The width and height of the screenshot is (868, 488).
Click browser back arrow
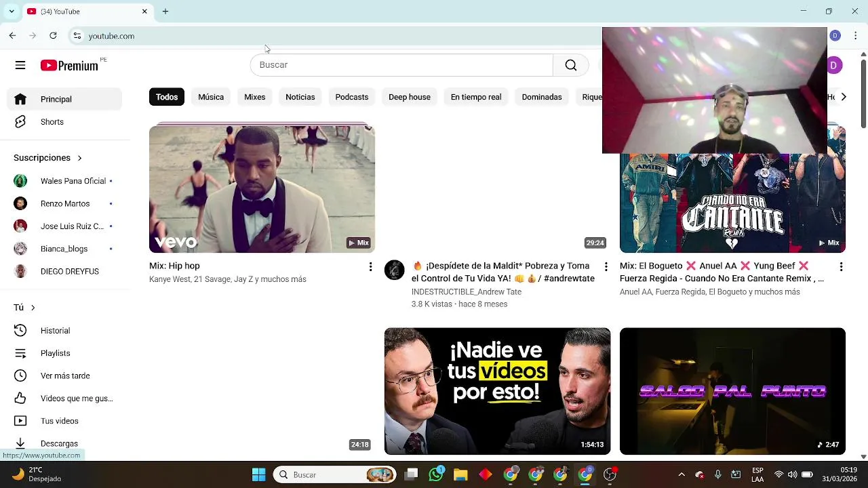pyautogui.click(x=12, y=36)
